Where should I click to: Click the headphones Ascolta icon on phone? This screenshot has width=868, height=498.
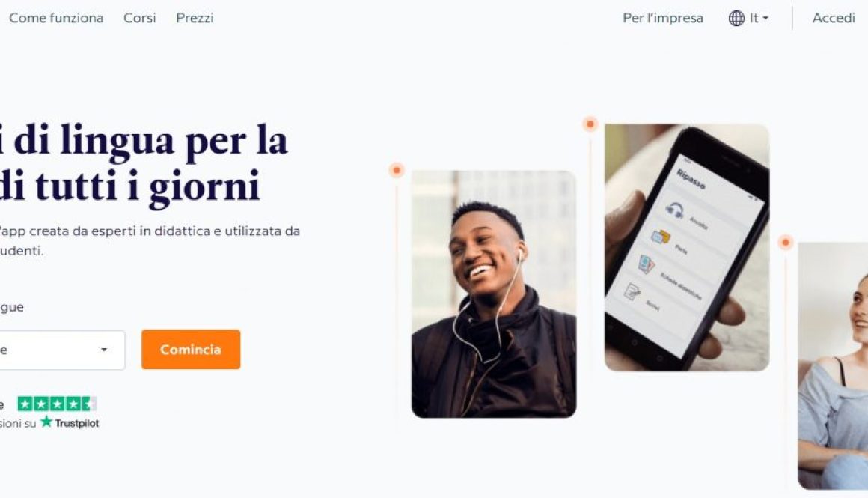(x=674, y=210)
